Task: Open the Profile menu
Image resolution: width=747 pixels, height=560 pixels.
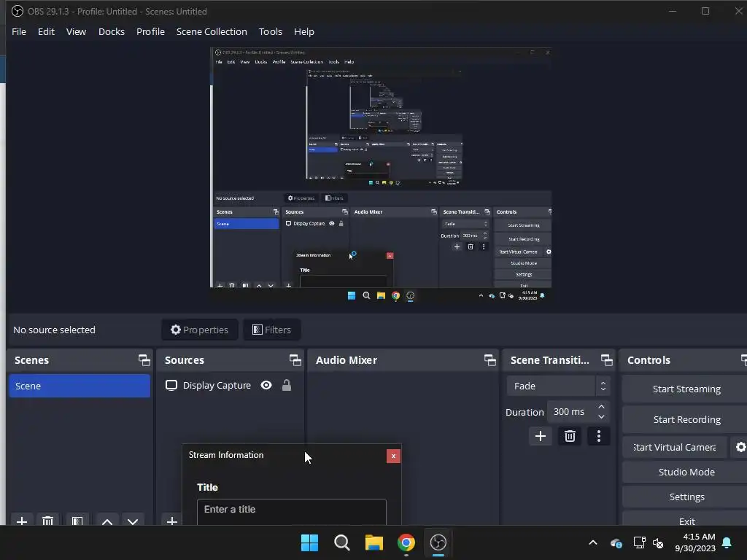Action: [x=150, y=31]
